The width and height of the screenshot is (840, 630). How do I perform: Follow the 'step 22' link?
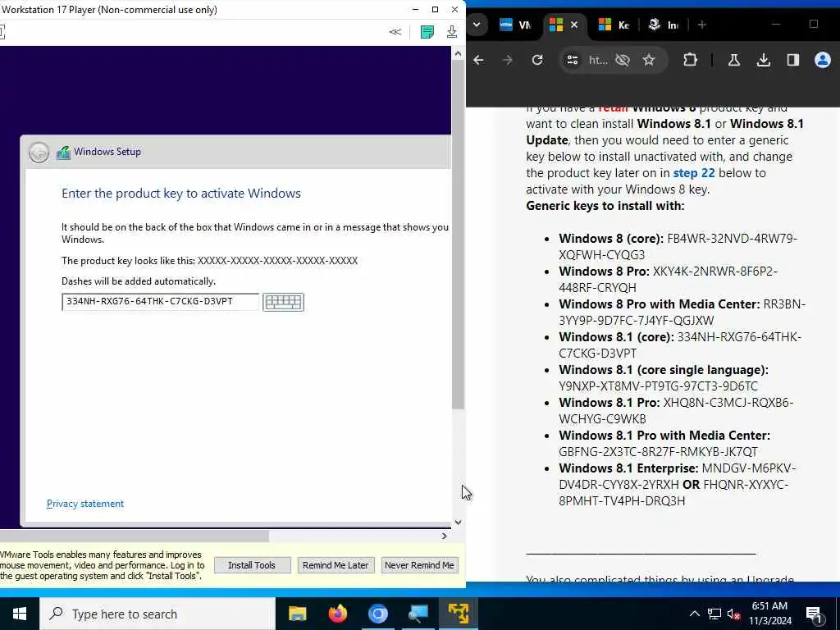694,173
